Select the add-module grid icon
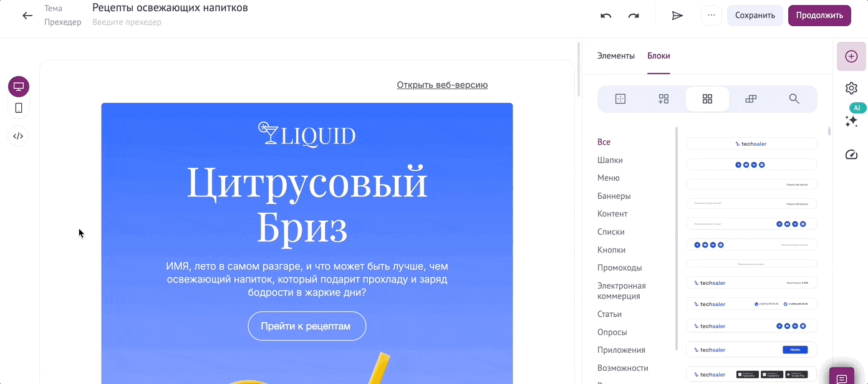This screenshot has width=868, height=384. pos(663,98)
